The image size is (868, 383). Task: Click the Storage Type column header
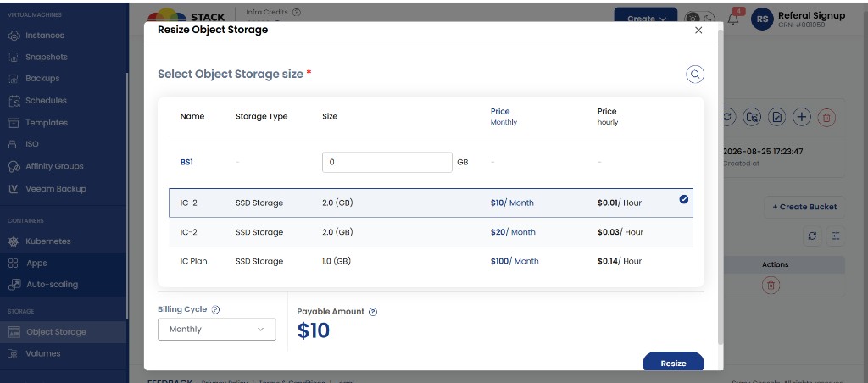[261, 117]
